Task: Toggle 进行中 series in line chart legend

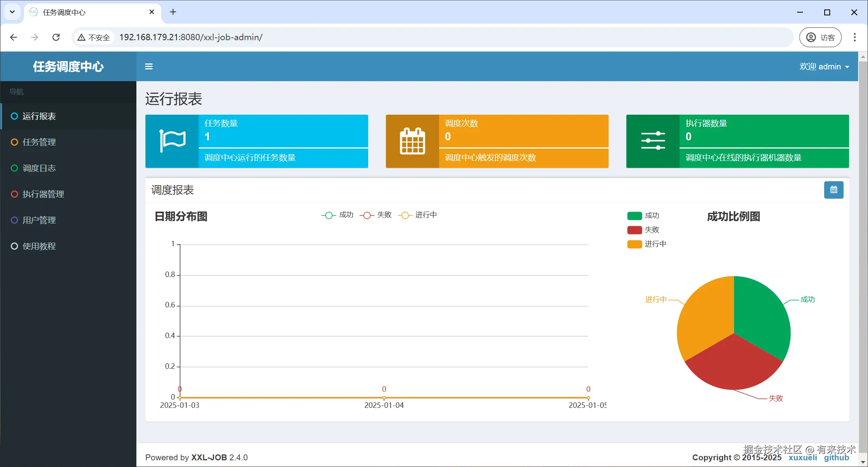Action: click(x=417, y=215)
